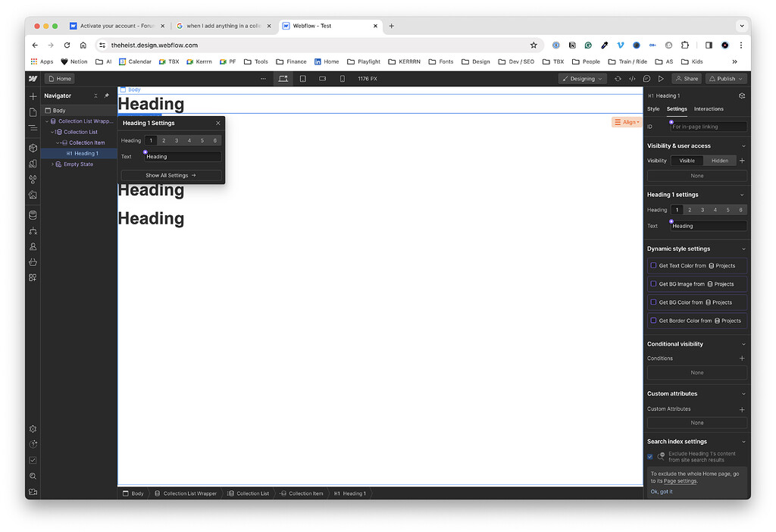Open the Ecommerce panel
The width and height of the screenshot is (776, 532).
(33, 262)
